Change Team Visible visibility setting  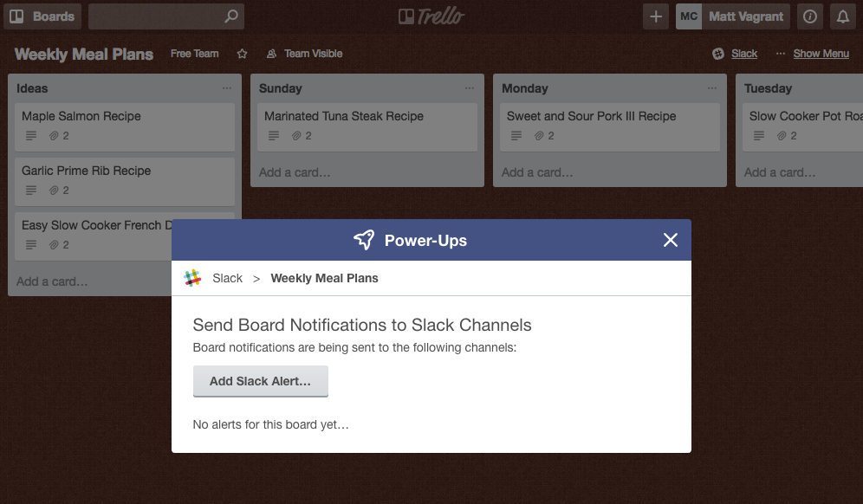pyautogui.click(x=304, y=54)
